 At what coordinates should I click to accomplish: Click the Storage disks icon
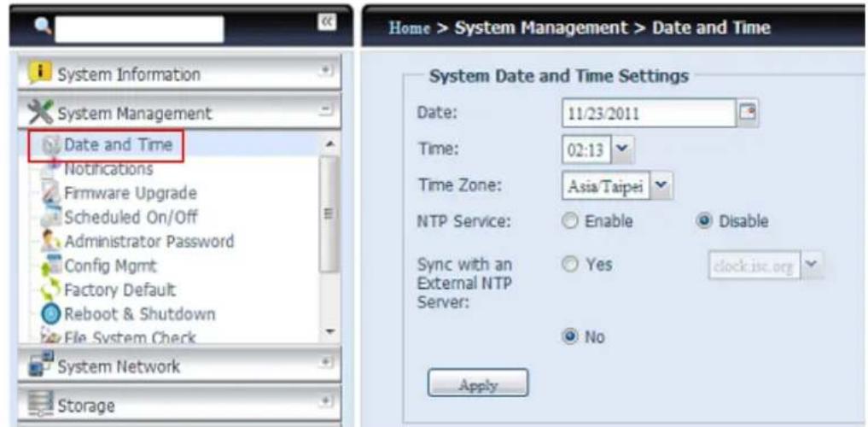click(x=41, y=405)
